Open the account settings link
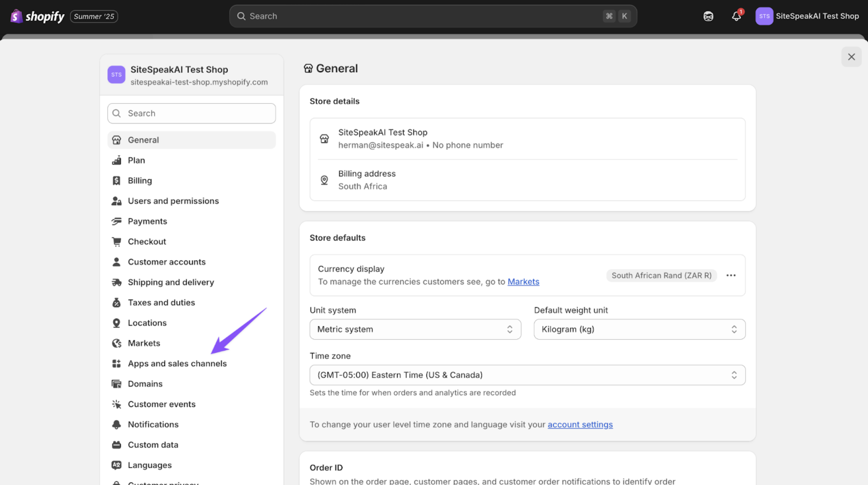The width and height of the screenshot is (868, 485). [580, 424]
